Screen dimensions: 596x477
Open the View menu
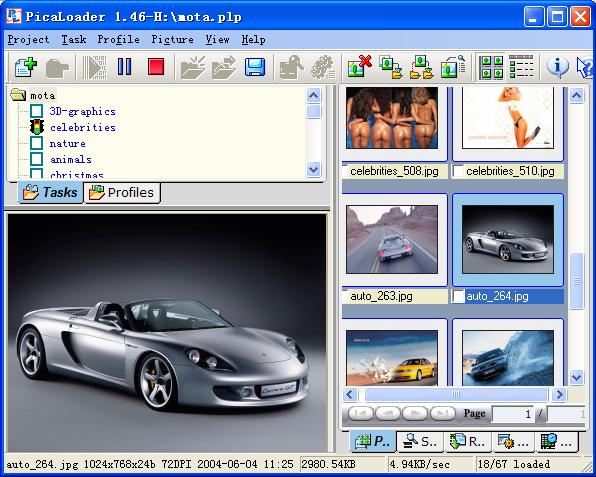[x=217, y=40]
